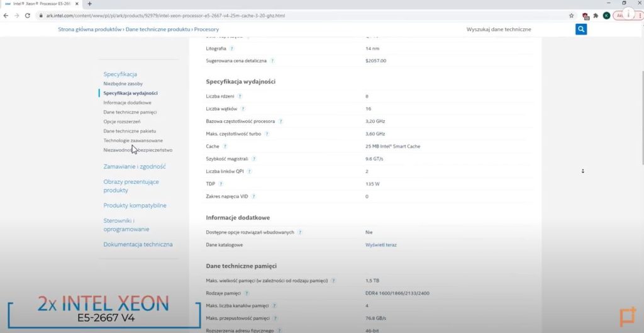
Task: Go to Dane techniczne pamięci sidebar item
Action: (x=130, y=112)
